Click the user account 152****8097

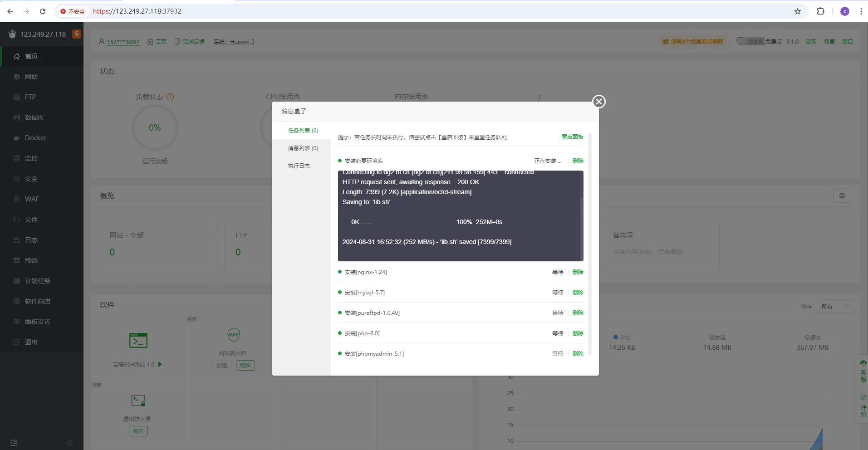123,42
